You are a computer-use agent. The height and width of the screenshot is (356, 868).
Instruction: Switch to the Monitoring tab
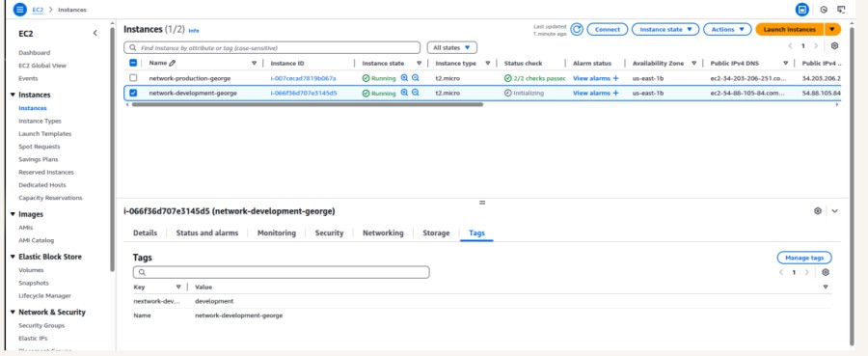[x=277, y=233]
